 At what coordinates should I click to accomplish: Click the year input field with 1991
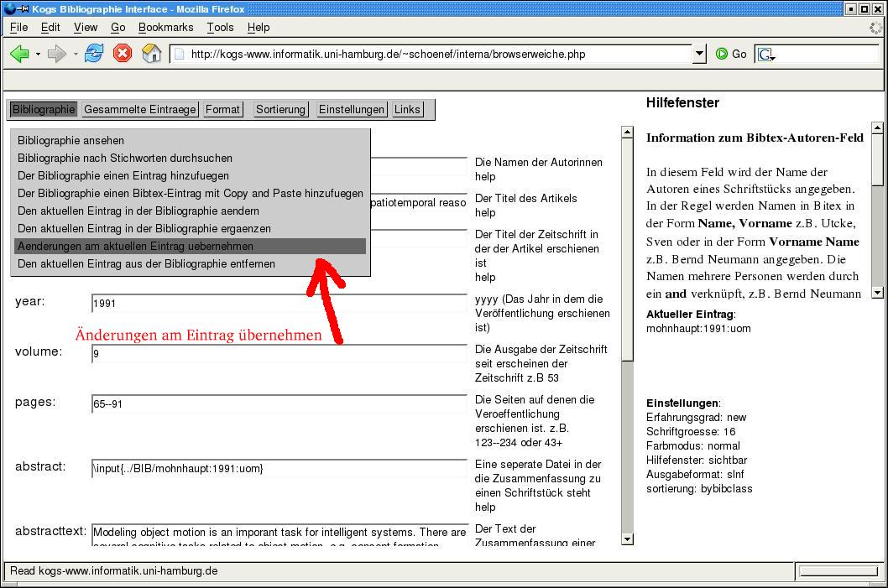point(279,304)
